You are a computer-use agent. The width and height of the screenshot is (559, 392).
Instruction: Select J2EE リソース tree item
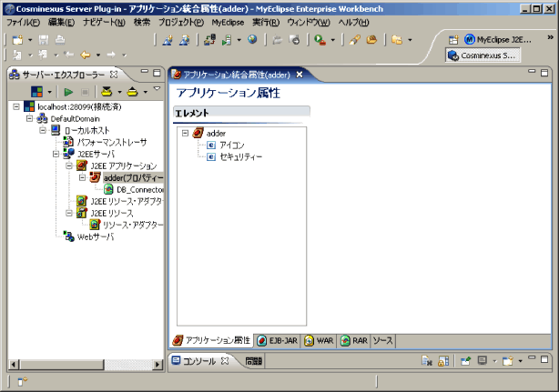112,213
